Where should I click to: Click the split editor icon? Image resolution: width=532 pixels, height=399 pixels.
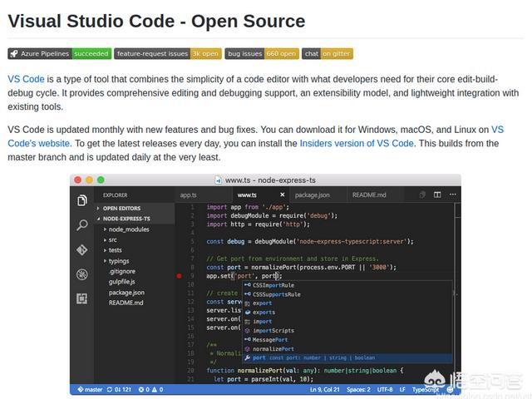point(422,195)
